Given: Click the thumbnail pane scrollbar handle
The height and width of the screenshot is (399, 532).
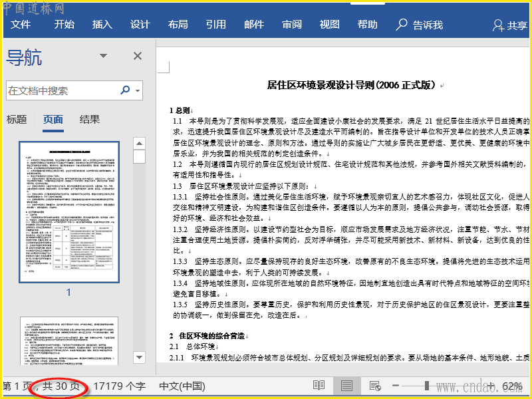Looking at the screenshot, I should (x=139, y=157).
